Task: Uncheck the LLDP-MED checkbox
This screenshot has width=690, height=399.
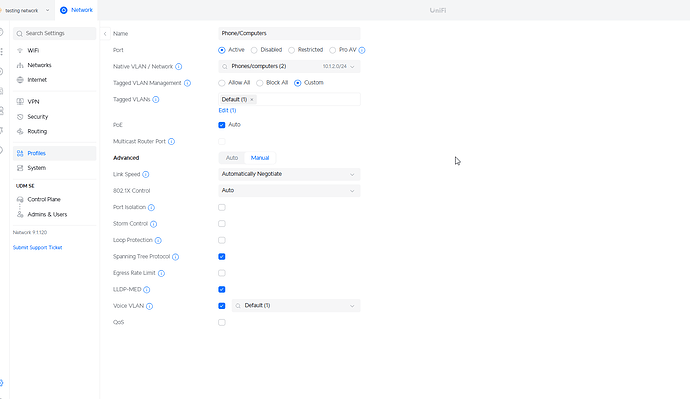Action: 222,289
